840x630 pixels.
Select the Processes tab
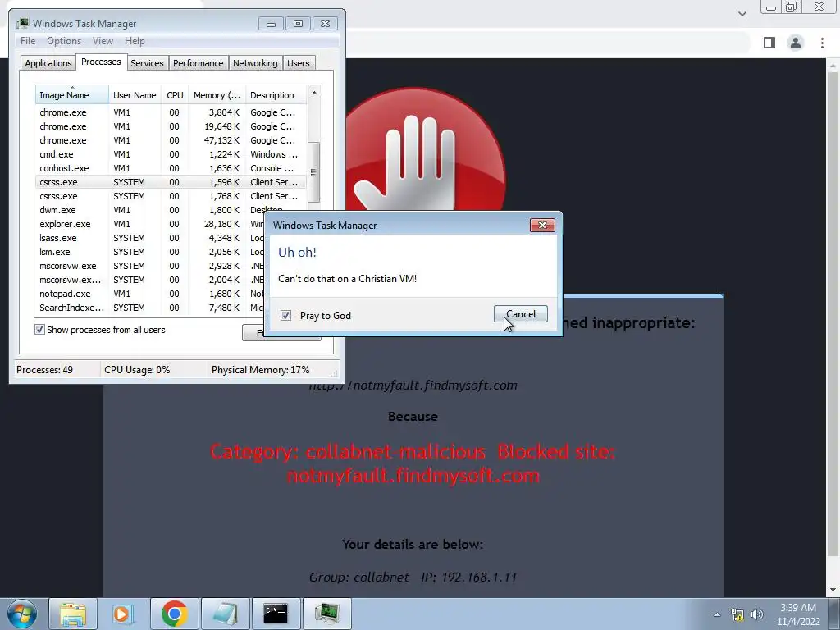[x=101, y=62]
